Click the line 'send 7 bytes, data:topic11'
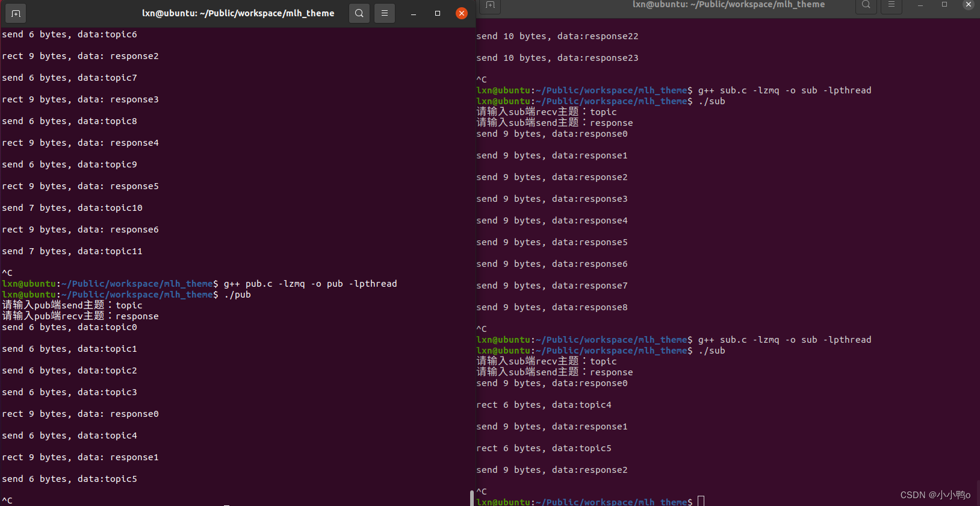The width and height of the screenshot is (980, 506). coord(72,251)
